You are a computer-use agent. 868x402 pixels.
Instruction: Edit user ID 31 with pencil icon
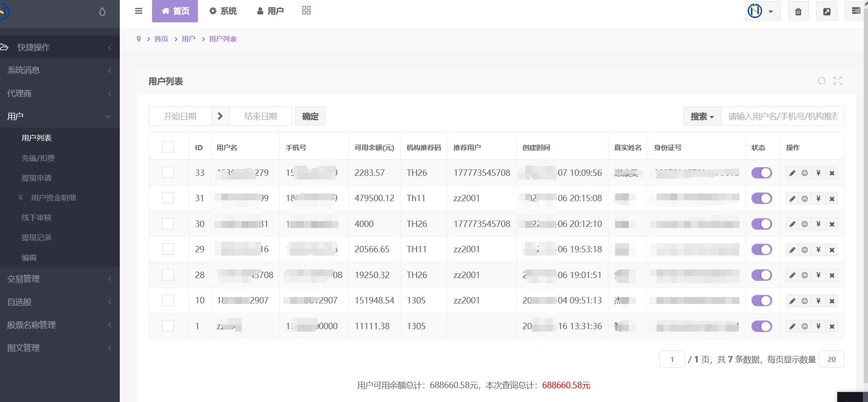[x=792, y=198]
